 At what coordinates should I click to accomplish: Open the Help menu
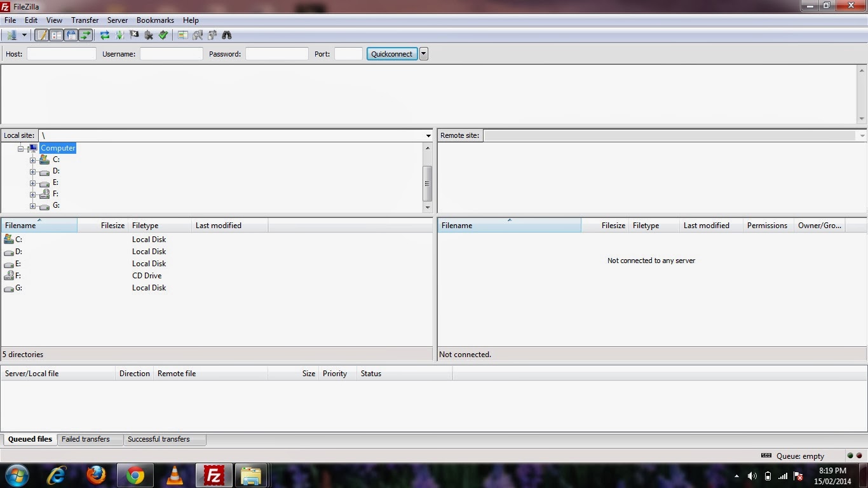tap(191, 20)
